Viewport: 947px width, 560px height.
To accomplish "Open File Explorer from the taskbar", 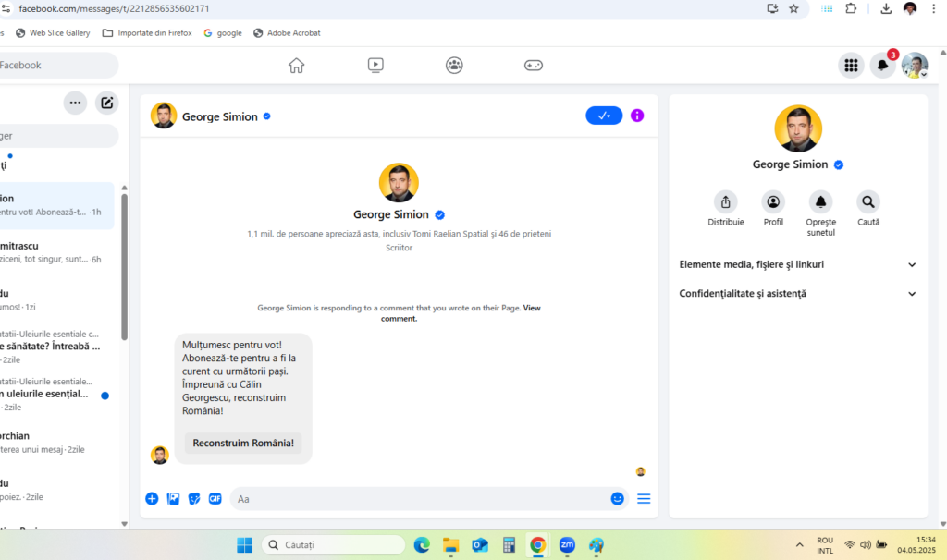I will coord(450,545).
